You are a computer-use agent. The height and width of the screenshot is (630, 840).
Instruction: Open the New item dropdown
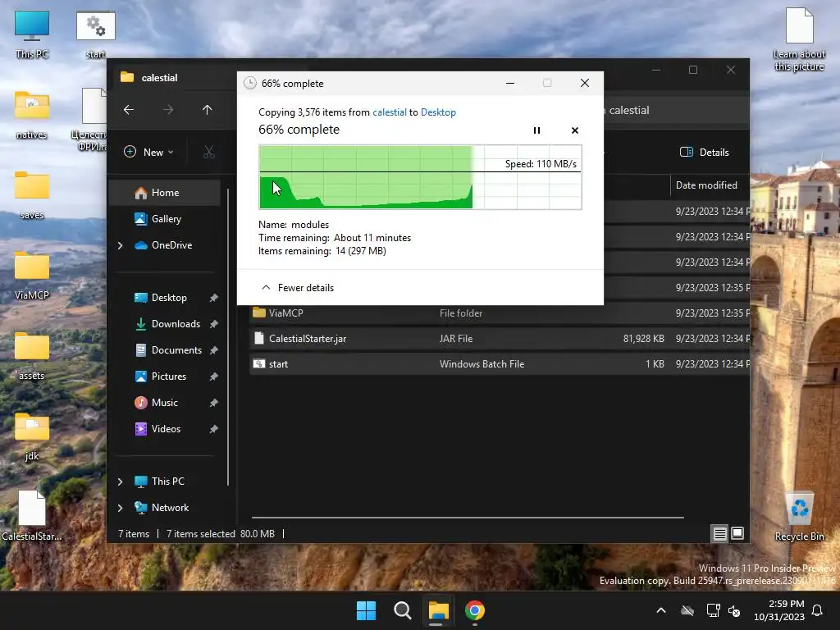[x=149, y=152]
